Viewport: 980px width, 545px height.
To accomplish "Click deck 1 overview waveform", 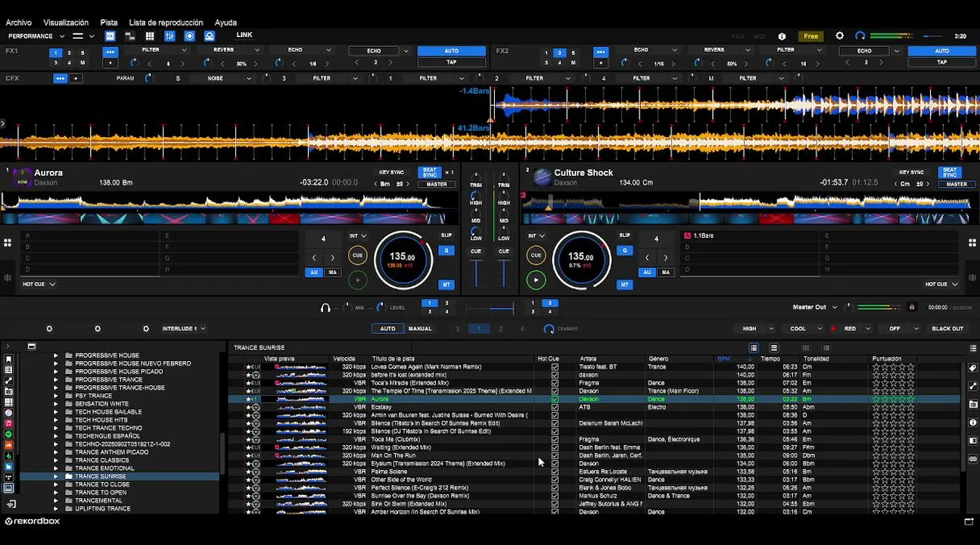I will 229,203.
